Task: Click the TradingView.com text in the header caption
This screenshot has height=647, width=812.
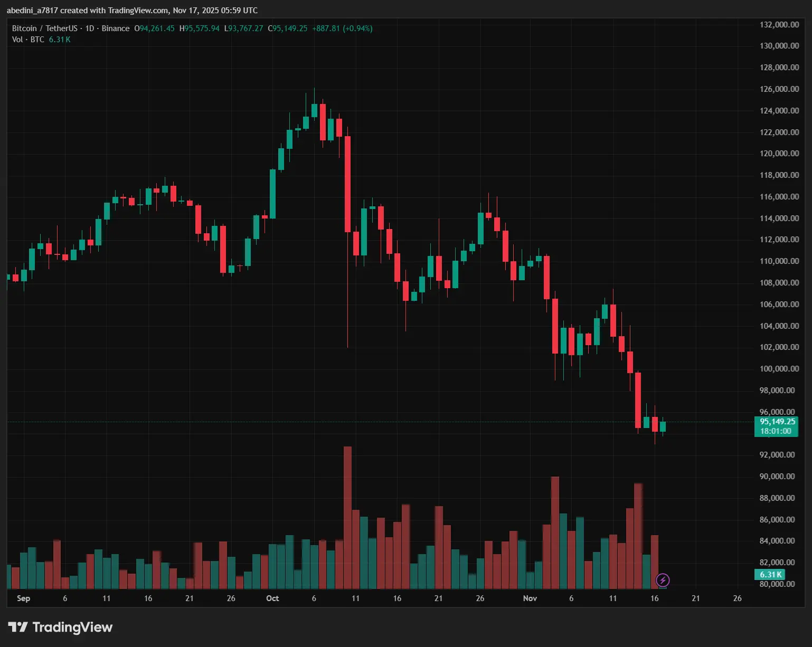Action: point(138,11)
